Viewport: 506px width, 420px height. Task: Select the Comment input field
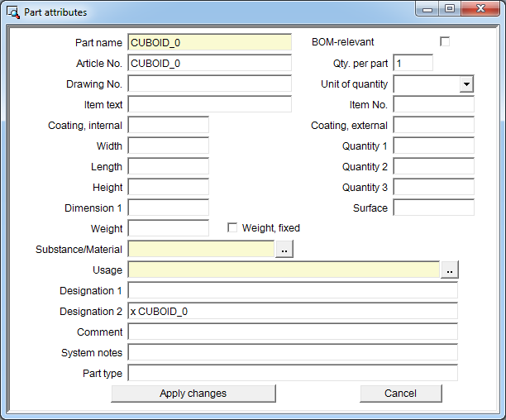coord(292,332)
